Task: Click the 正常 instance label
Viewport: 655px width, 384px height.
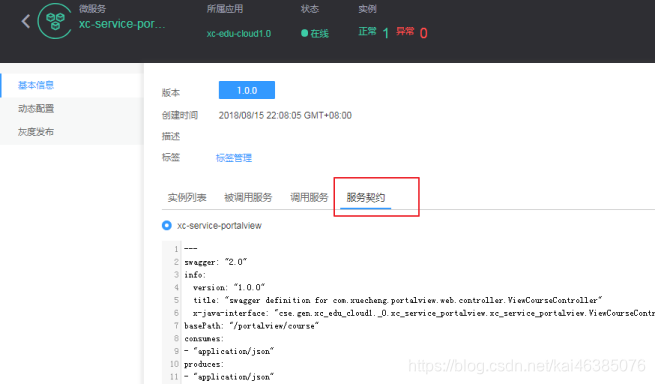Action: pos(368,32)
